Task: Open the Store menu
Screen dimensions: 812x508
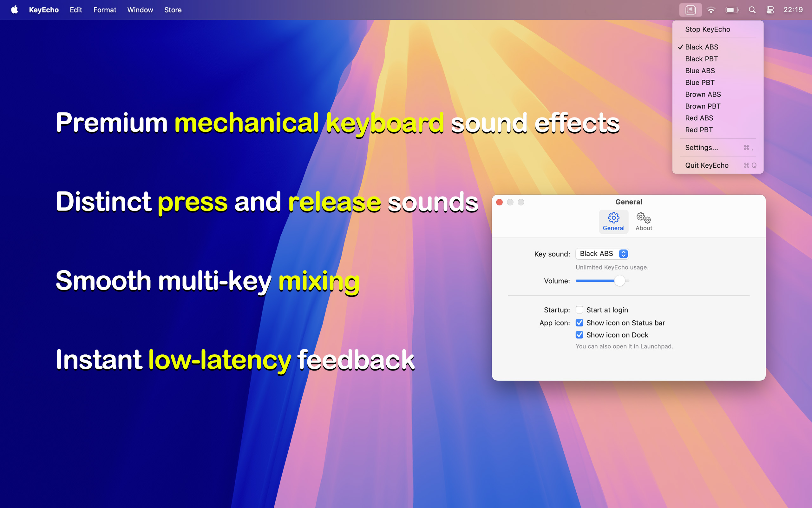Action: click(x=173, y=10)
